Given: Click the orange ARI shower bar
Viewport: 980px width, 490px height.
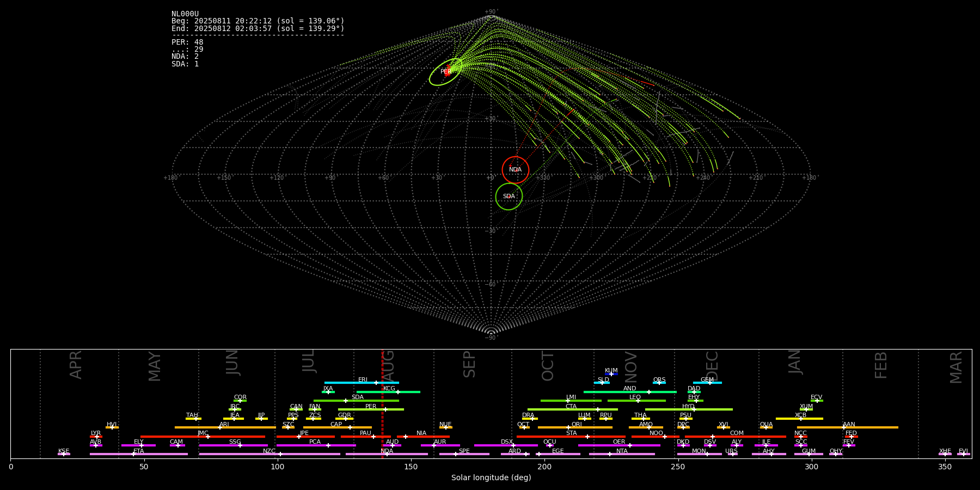Looking at the screenshot, I should click(x=225, y=427).
